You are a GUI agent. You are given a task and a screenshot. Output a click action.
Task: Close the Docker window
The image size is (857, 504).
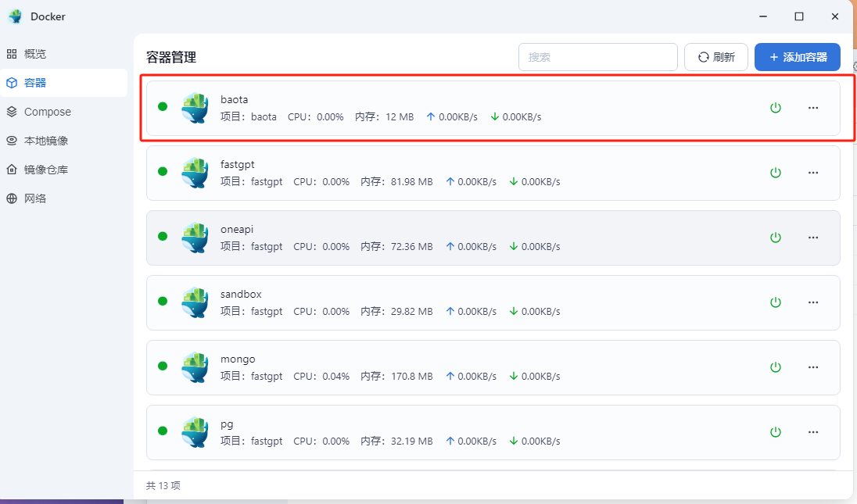pos(834,16)
